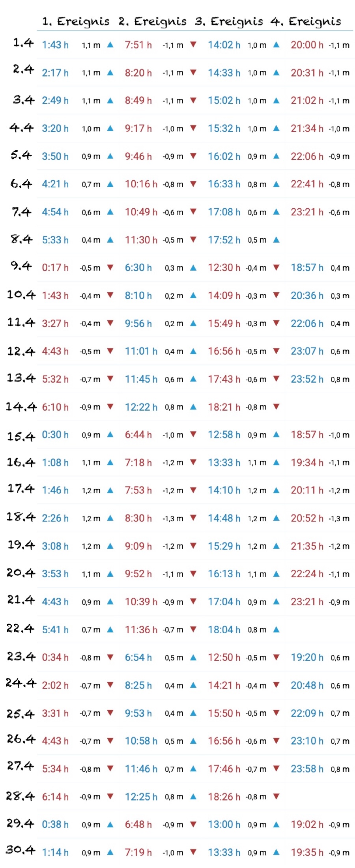This screenshot has height=868, width=355.
Task: Click the blue up arrow beside 2:17 h
Action: [110, 73]
